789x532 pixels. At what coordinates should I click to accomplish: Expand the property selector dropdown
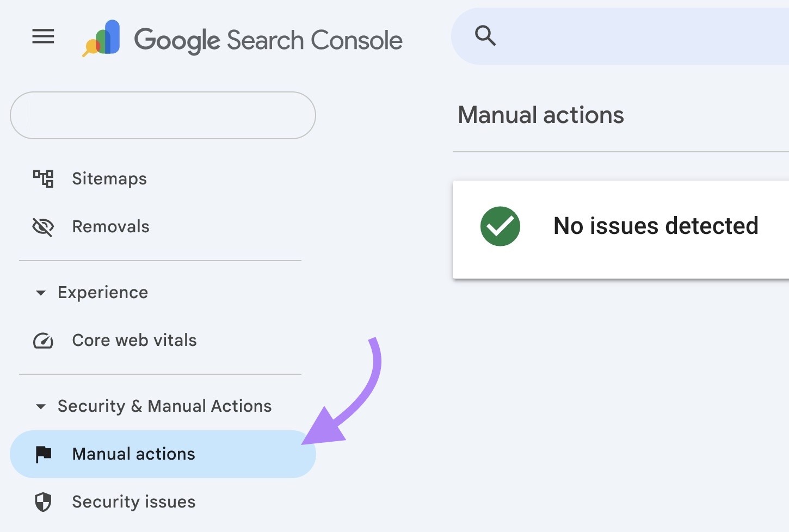[x=162, y=115]
